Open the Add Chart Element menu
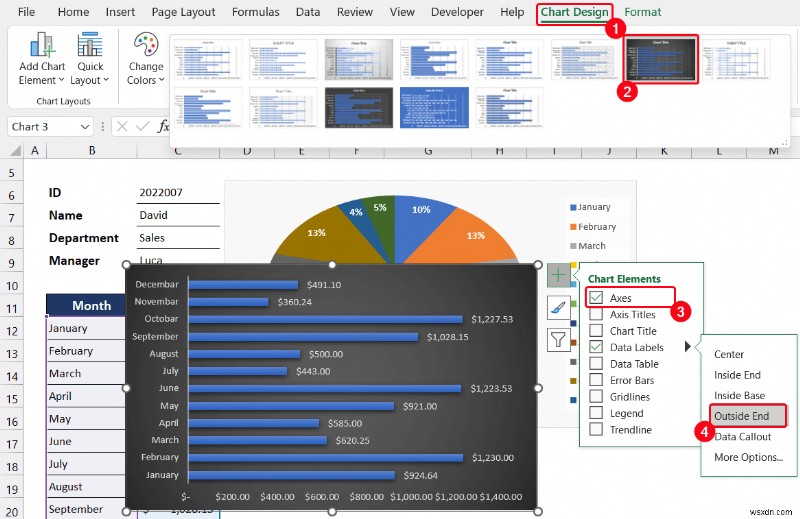 [42, 59]
